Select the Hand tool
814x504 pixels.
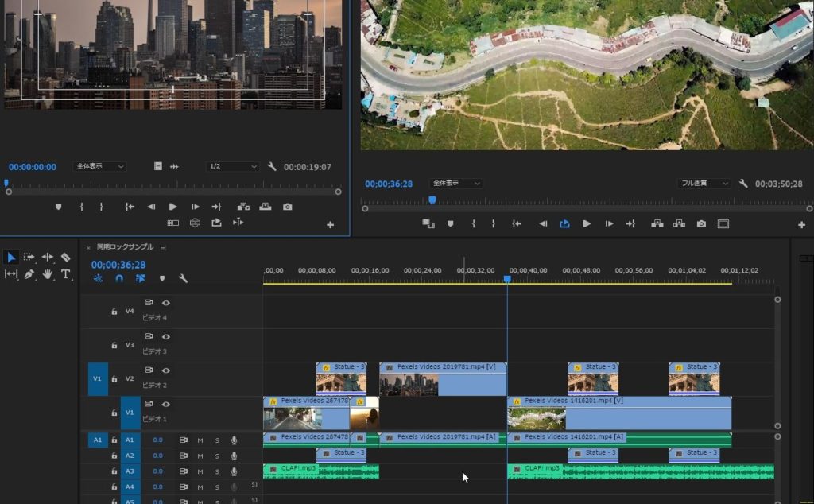click(47, 274)
